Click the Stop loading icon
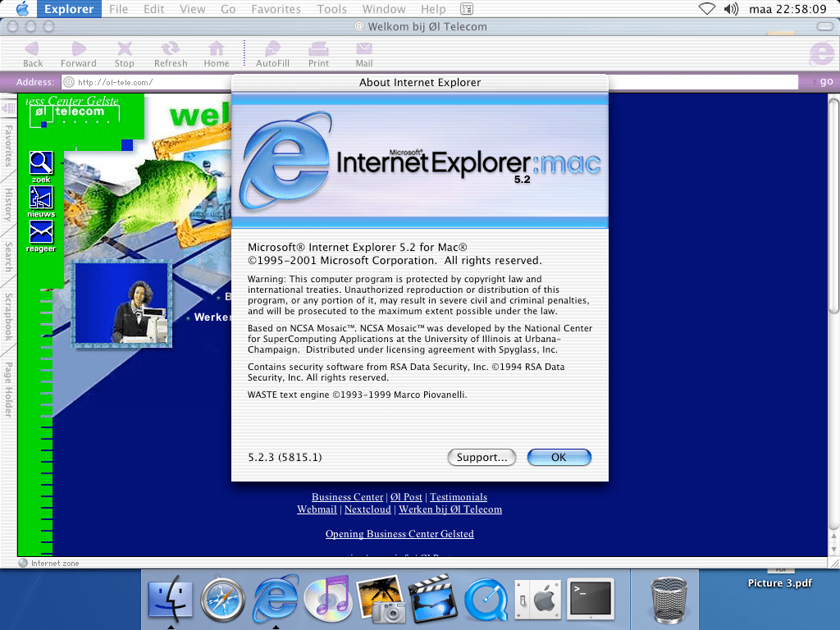Image resolution: width=840 pixels, height=630 pixels. pos(125,49)
